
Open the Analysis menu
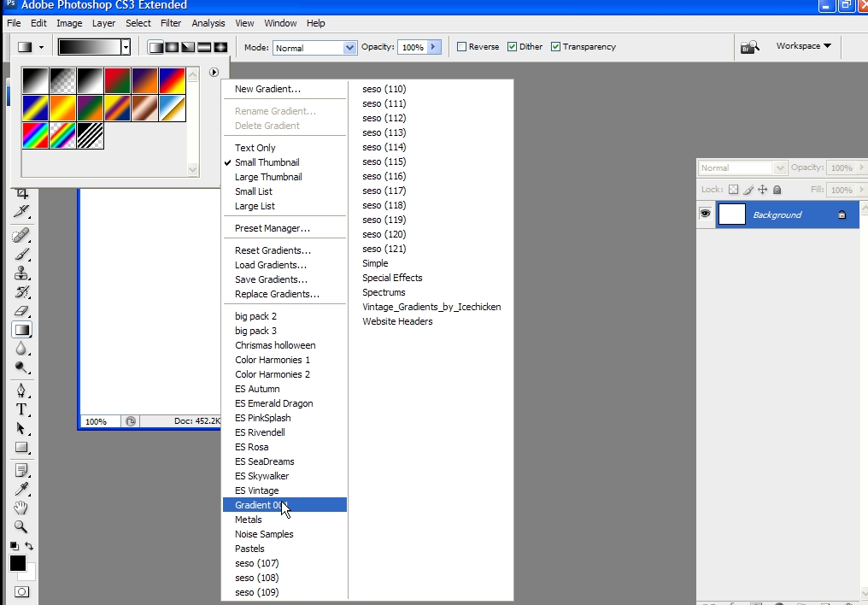(x=208, y=23)
